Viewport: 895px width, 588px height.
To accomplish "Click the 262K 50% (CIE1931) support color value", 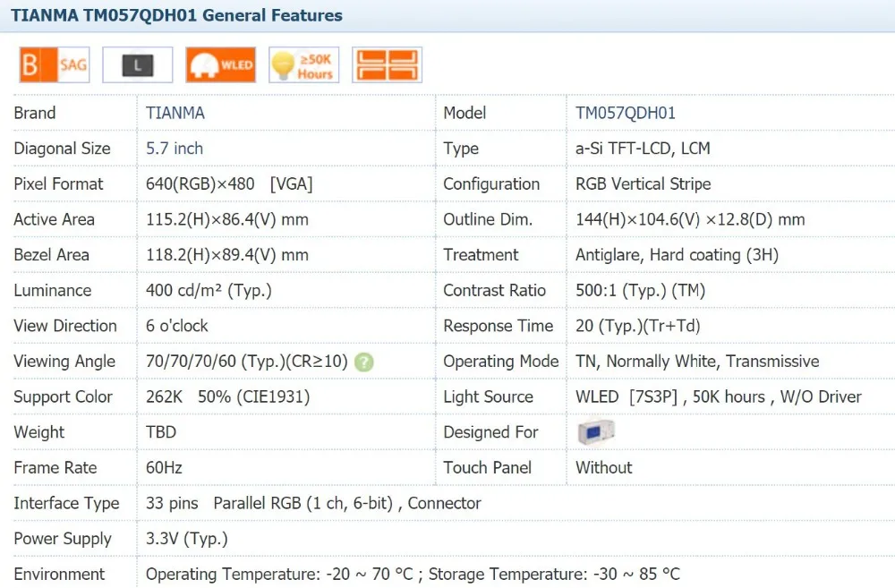I will click(x=227, y=396).
